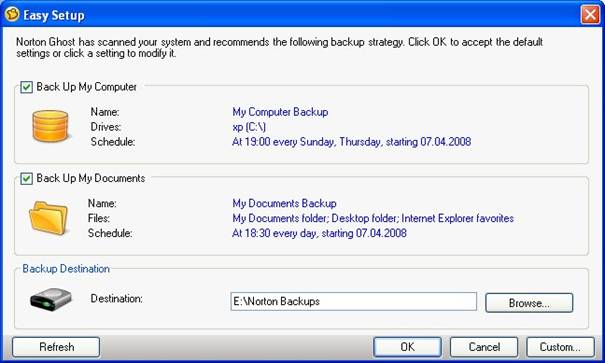Screen dimensions: 605x363
Task: Click the Cancel button
Action: [x=484, y=347]
